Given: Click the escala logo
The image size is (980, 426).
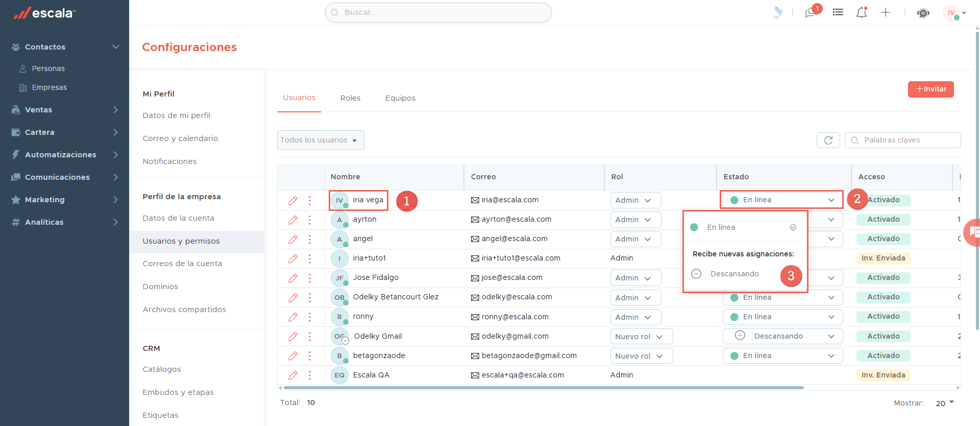Looking at the screenshot, I should click(x=44, y=13).
